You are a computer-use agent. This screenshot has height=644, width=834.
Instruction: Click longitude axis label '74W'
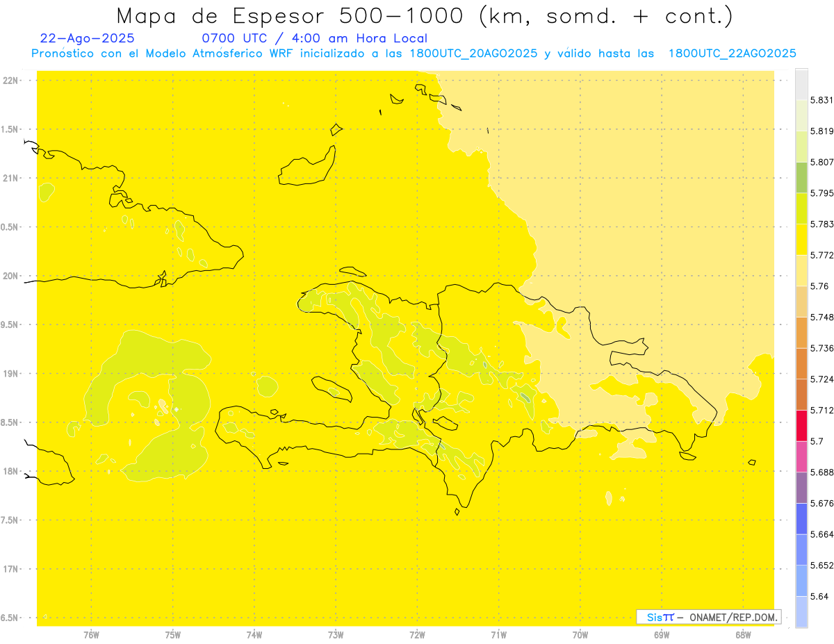(254, 635)
